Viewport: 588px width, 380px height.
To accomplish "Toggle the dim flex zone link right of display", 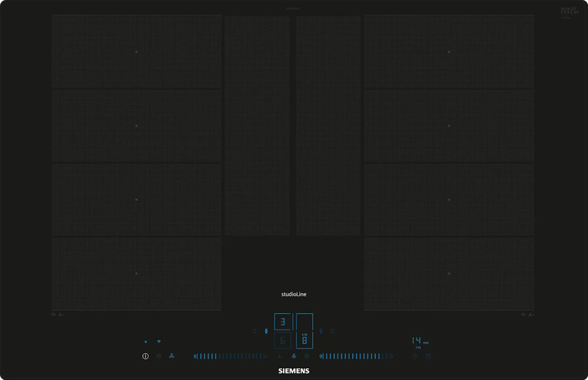I will point(321,331).
